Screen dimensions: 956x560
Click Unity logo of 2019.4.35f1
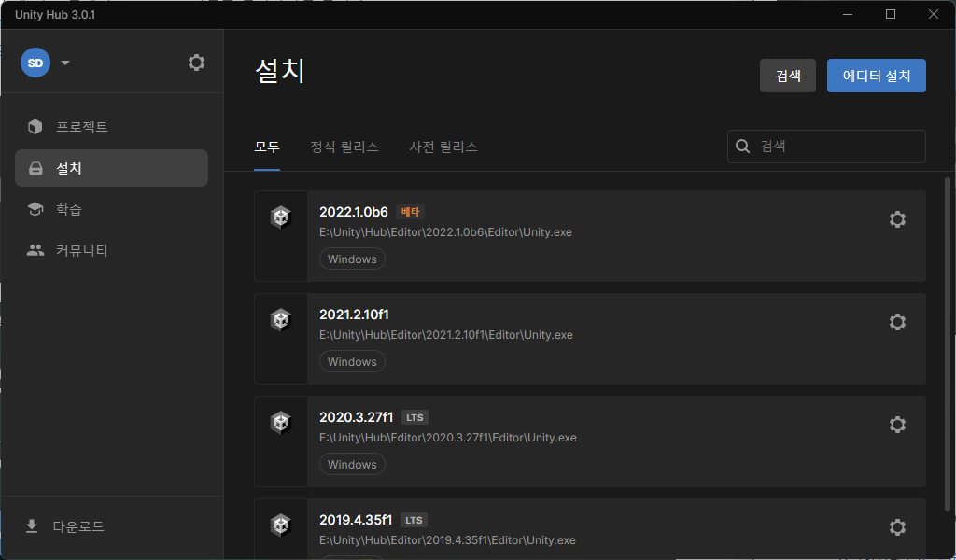coord(280,525)
